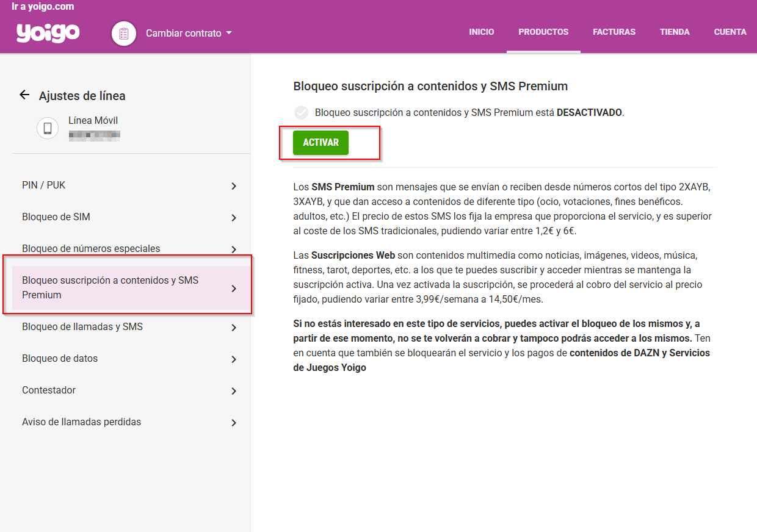Click the gray status check icon near DESACTIVADO
The width and height of the screenshot is (757, 532).
pyautogui.click(x=300, y=112)
